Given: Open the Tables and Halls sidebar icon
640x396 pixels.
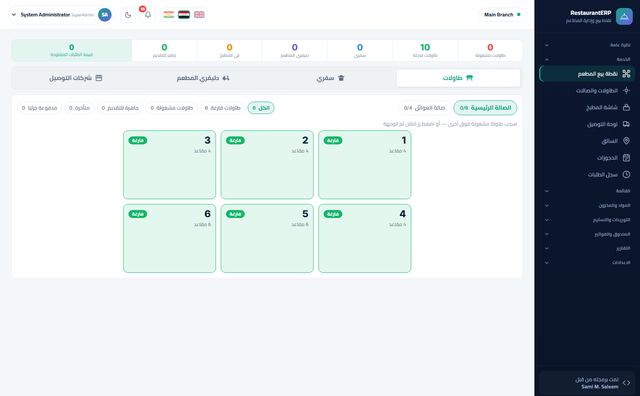Looking at the screenshot, I should (626, 91).
